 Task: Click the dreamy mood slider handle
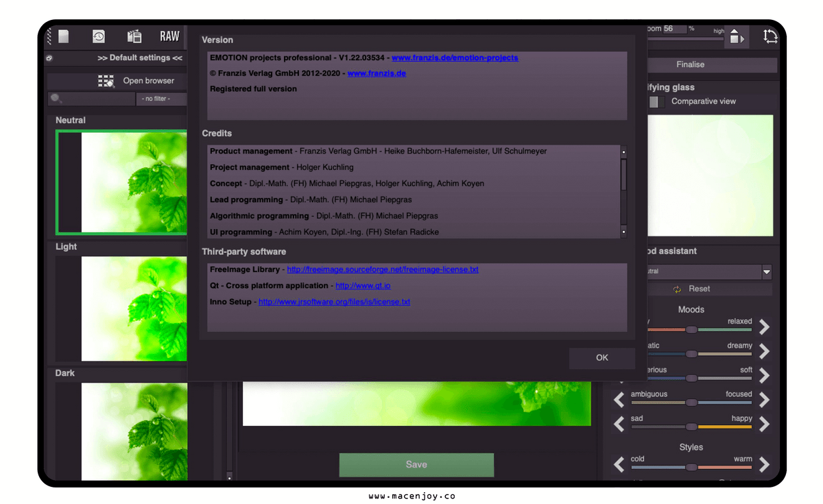tap(691, 354)
